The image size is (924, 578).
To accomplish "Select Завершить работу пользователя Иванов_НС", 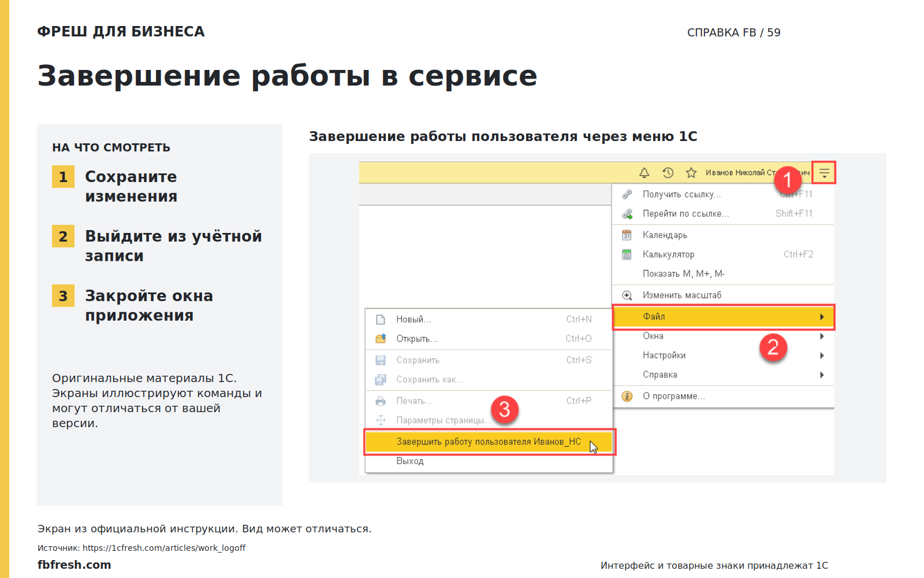I will pyautogui.click(x=489, y=442).
